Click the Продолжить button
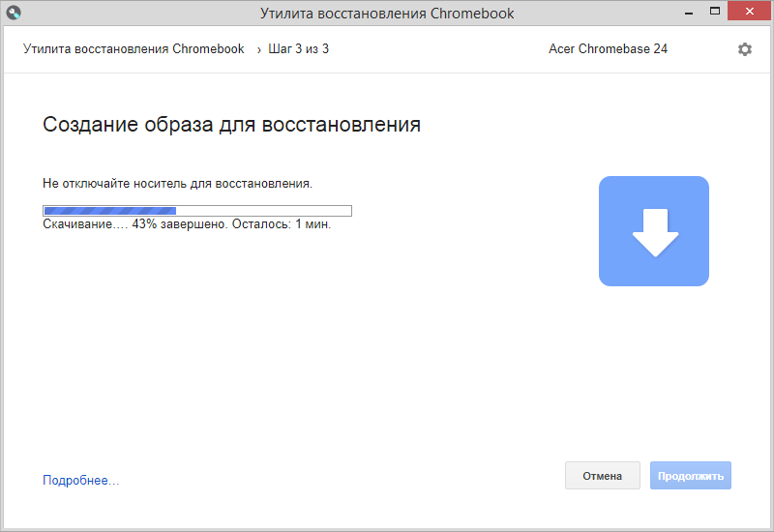 [691, 476]
